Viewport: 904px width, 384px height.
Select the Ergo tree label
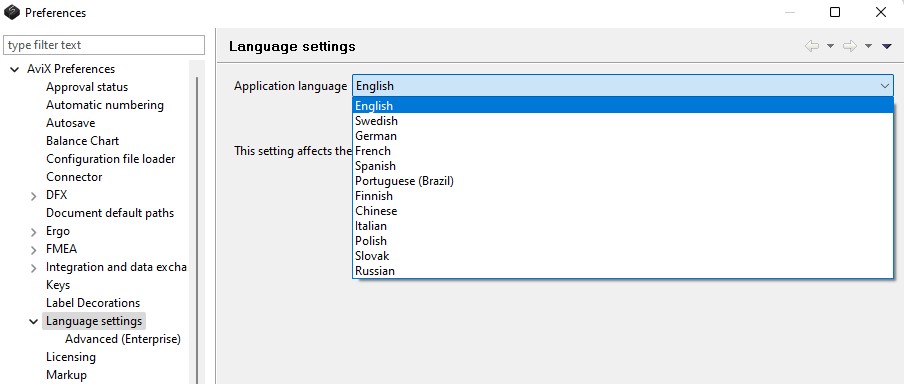tap(58, 231)
